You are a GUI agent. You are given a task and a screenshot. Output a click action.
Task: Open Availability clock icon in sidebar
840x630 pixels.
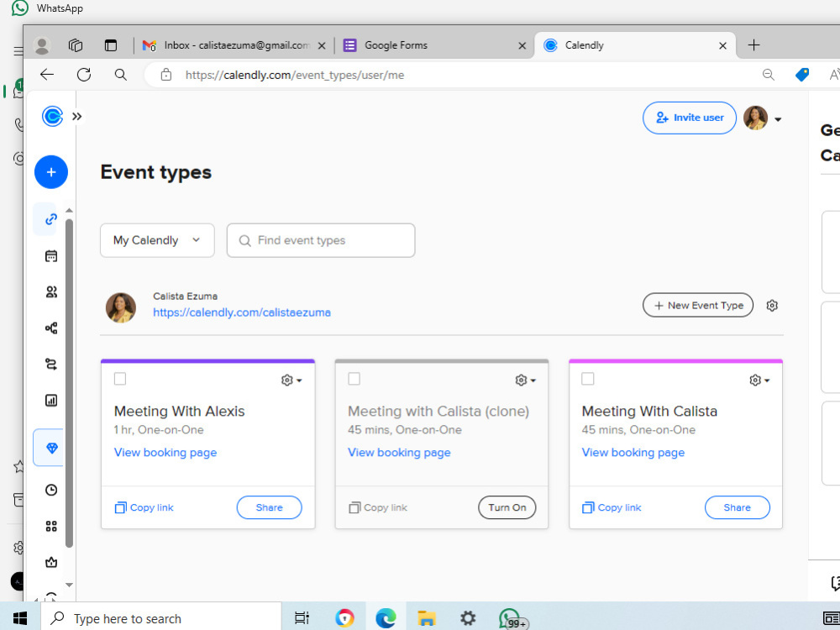click(x=51, y=490)
